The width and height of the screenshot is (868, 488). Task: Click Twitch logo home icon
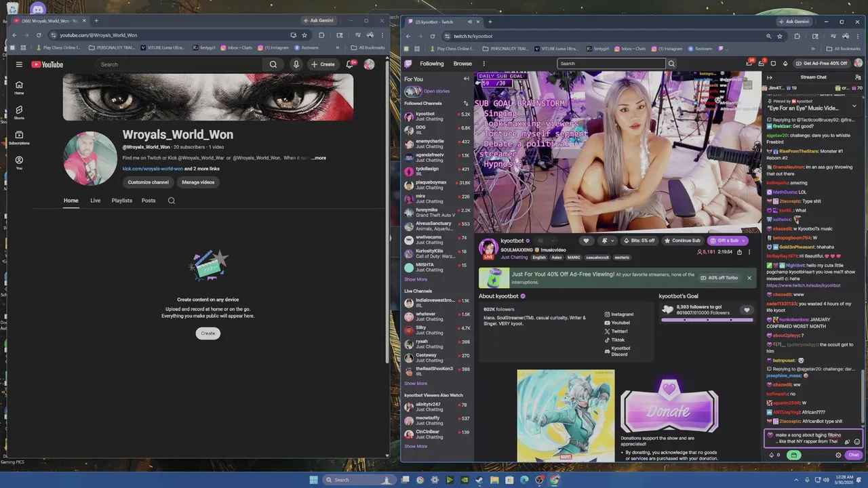pos(408,64)
